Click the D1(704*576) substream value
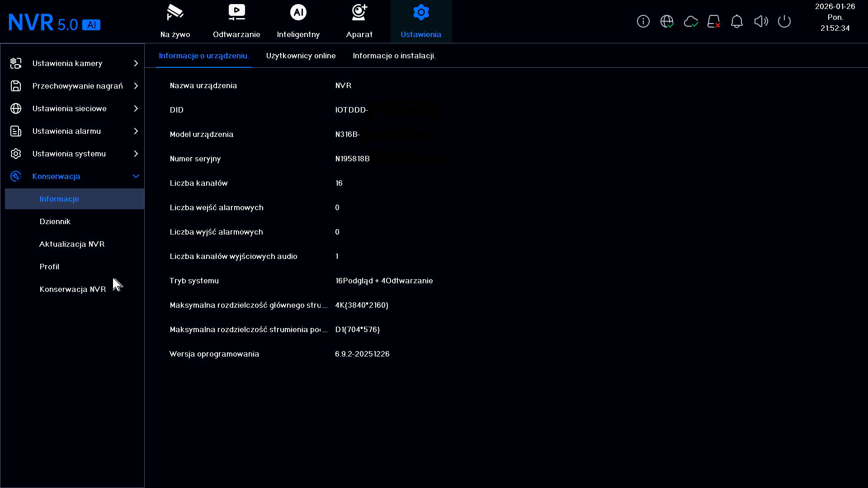This screenshot has width=868, height=488. [357, 329]
